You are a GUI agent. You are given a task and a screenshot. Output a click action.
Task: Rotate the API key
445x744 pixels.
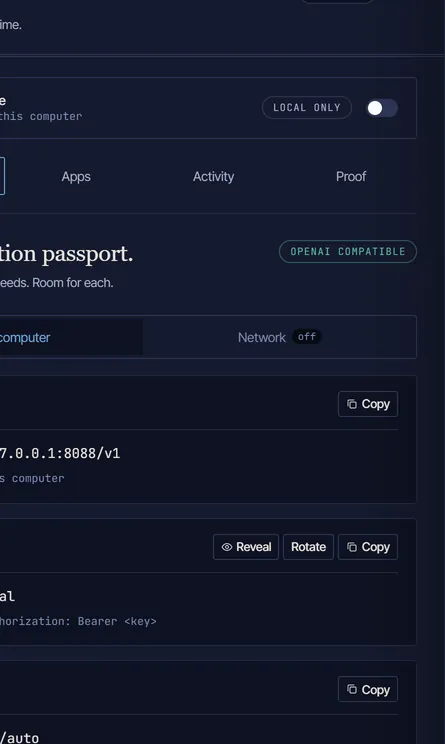point(308,547)
